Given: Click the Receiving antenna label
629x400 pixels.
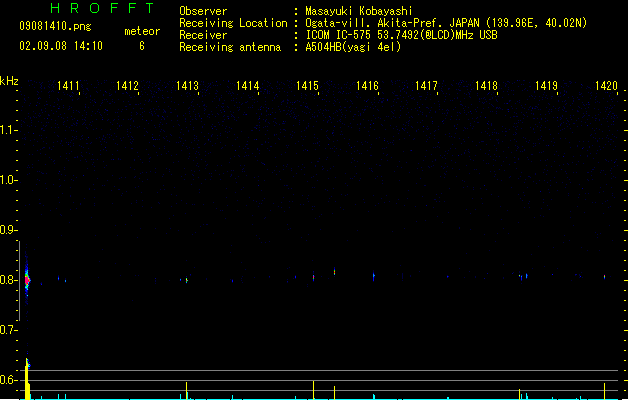Looking at the screenshot, I should pos(230,47).
